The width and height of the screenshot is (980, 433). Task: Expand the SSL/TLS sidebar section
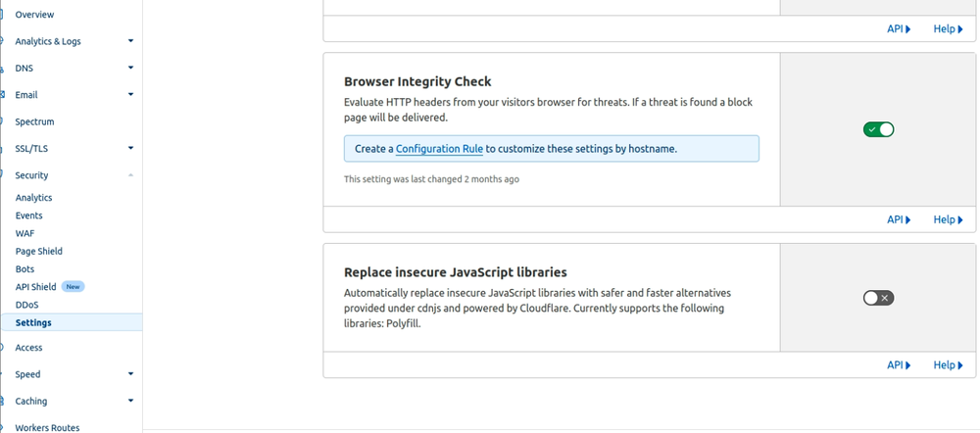tap(130, 149)
